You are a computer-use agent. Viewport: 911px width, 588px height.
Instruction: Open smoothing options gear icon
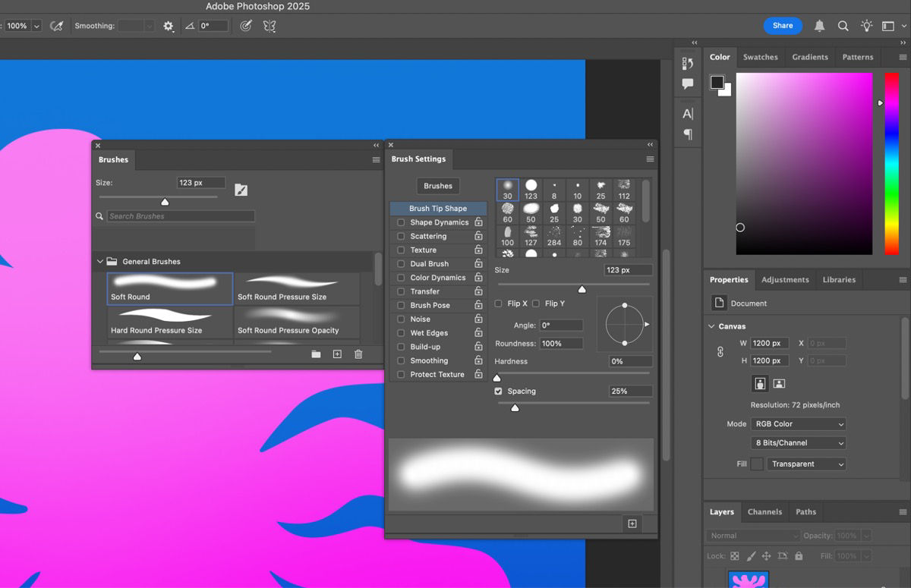click(169, 26)
